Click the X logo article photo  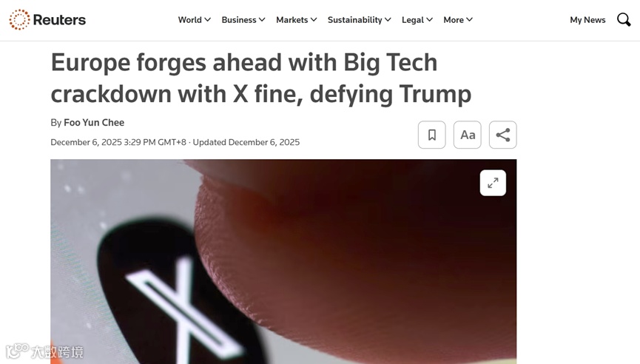pos(283,262)
